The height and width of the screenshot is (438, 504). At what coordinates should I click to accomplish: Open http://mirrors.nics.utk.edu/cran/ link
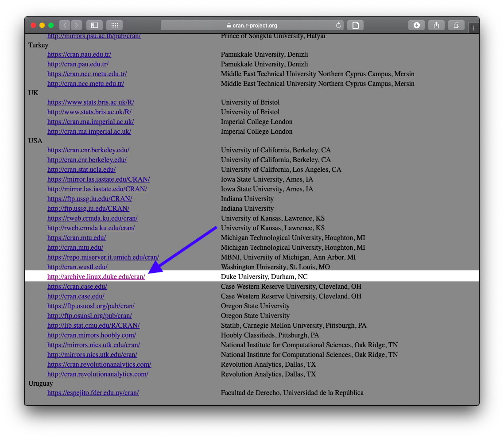(92, 354)
